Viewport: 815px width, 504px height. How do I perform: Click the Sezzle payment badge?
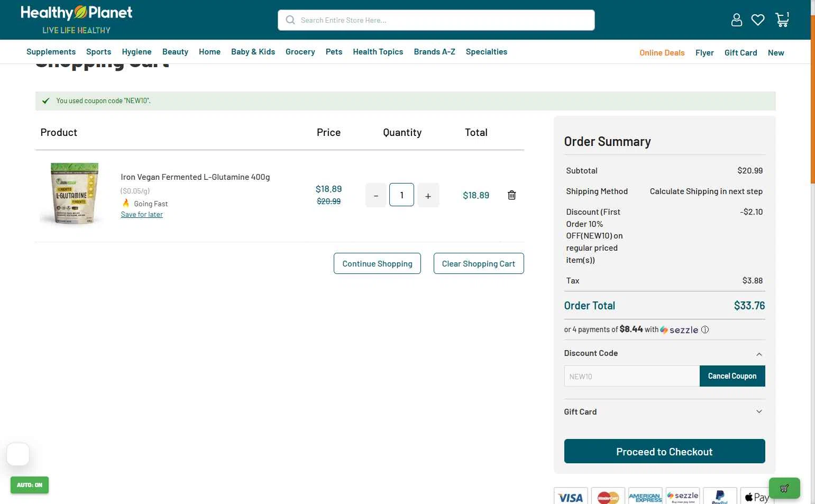point(683,496)
